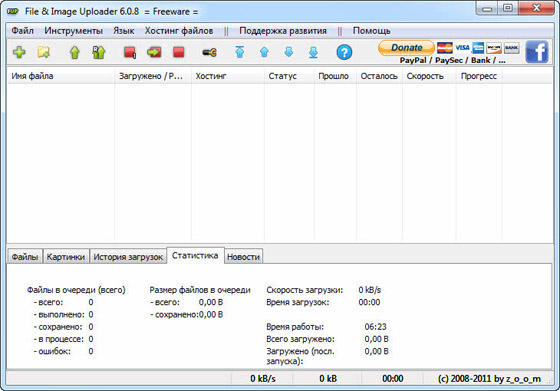Open the Facebook icon link
The image size is (560, 391).
pyautogui.click(x=537, y=51)
